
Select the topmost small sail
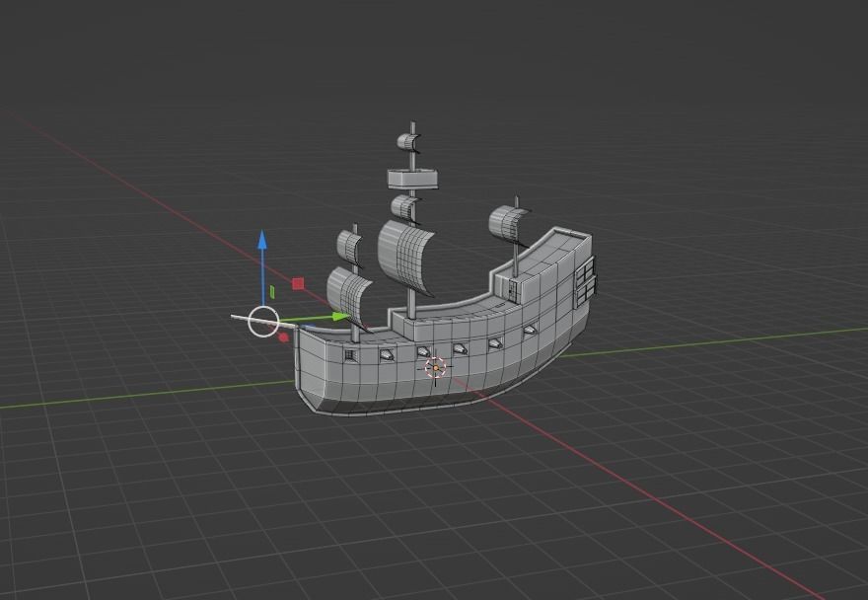click(408, 142)
